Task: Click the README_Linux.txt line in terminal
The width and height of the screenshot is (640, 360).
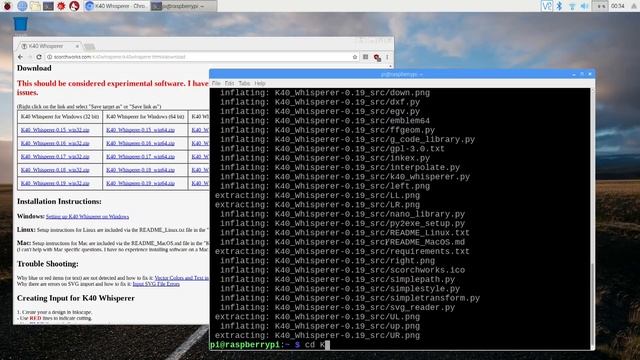Action: point(345,233)
